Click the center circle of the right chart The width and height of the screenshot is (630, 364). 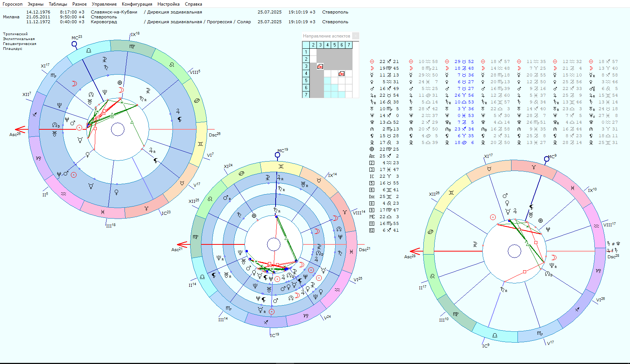[514, 251]
